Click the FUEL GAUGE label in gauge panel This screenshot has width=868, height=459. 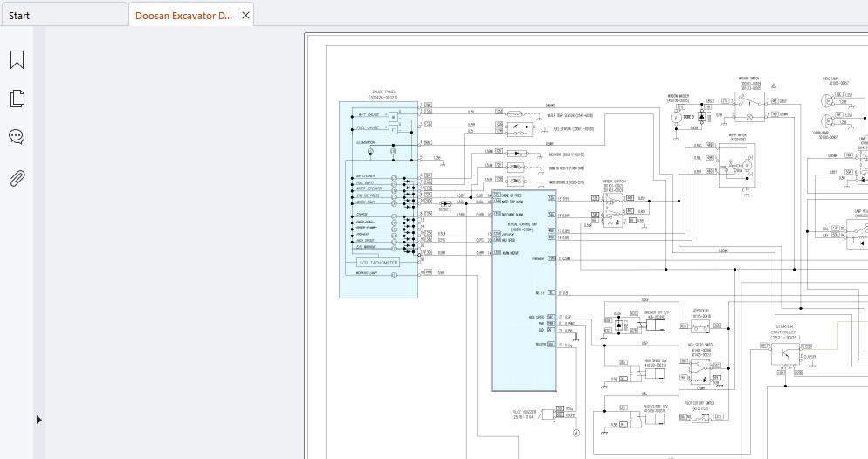[368, 127]
